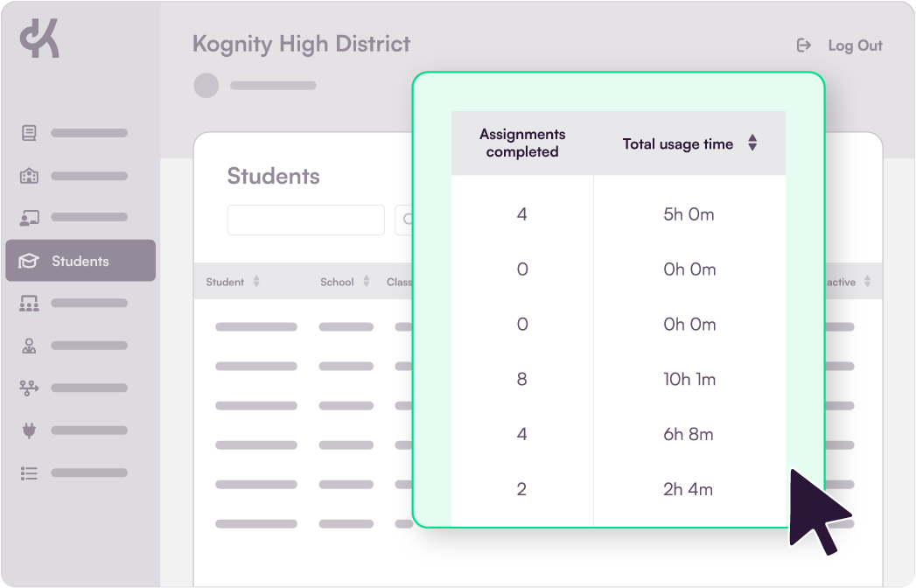This screenshot has width=916, height=588.
Task: Click the round user avatar
Action: (206, 86)
